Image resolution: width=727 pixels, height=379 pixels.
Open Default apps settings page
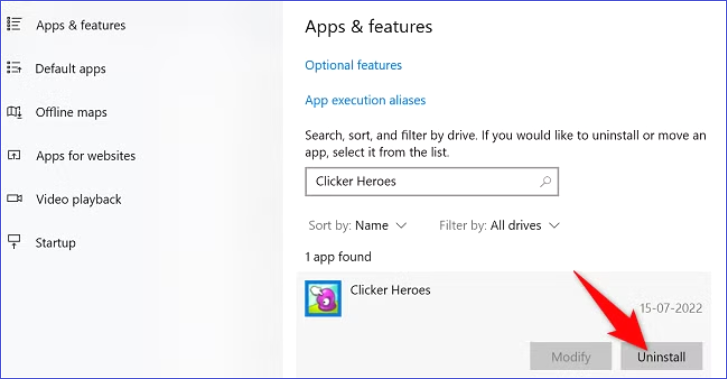[70, 69]
